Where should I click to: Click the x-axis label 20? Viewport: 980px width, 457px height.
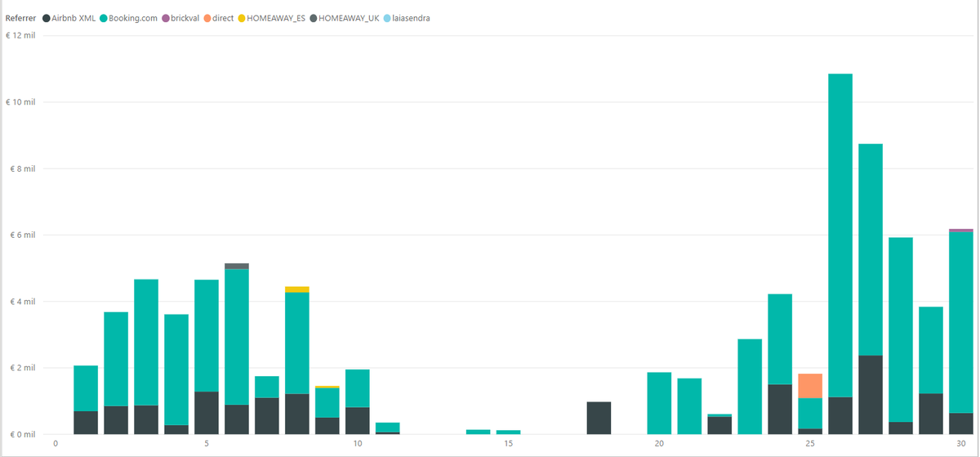pyautogui.click(x=659, y=444)
